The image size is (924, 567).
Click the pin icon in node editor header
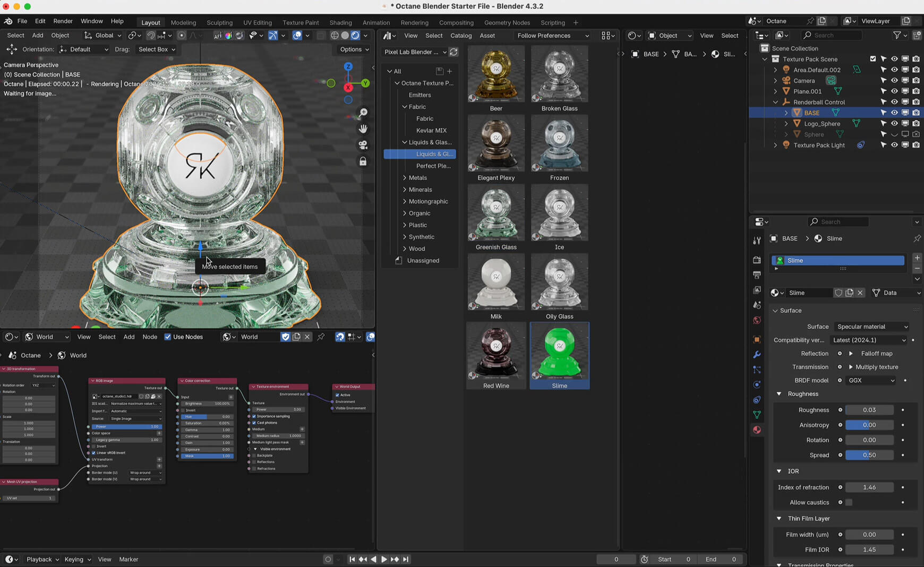tap(321, 337)
